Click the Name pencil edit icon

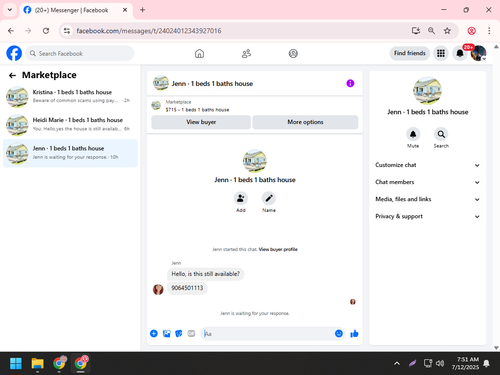click(269, 198)
